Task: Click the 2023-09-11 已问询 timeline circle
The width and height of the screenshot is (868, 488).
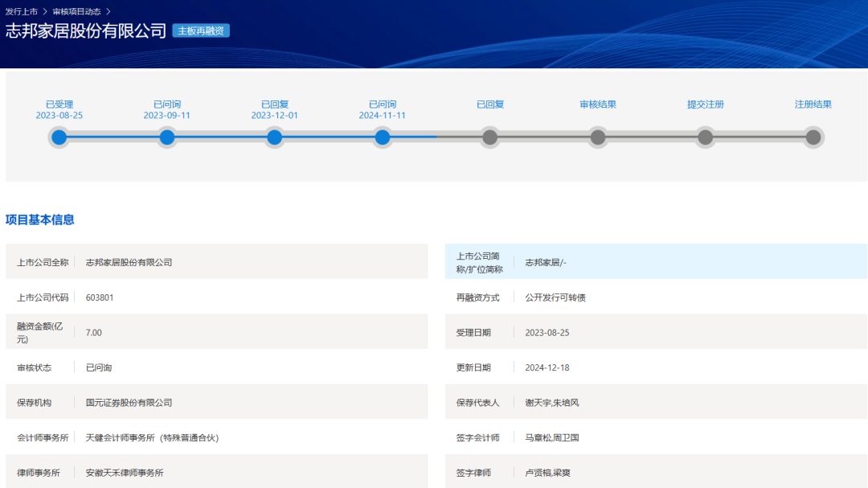Action: click(x=167, y=137)
